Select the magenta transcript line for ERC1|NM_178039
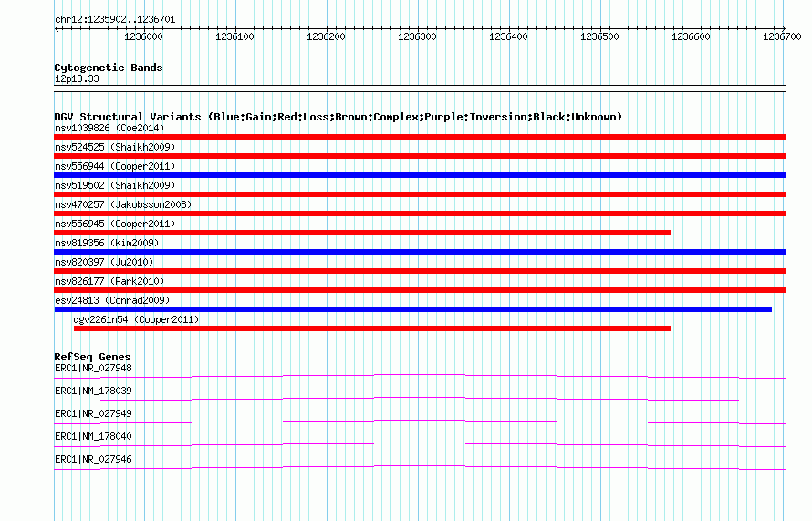The image size is (812, 521). tap(420, 399)
